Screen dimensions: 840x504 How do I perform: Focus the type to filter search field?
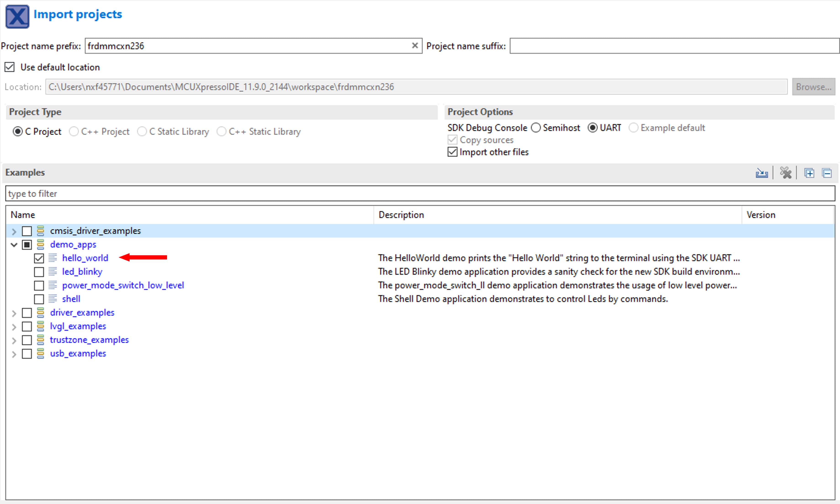[x=420, y=194]
